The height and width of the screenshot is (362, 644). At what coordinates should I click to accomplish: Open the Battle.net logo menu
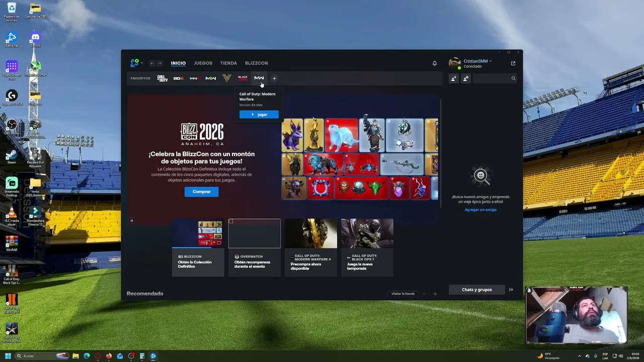135,63
